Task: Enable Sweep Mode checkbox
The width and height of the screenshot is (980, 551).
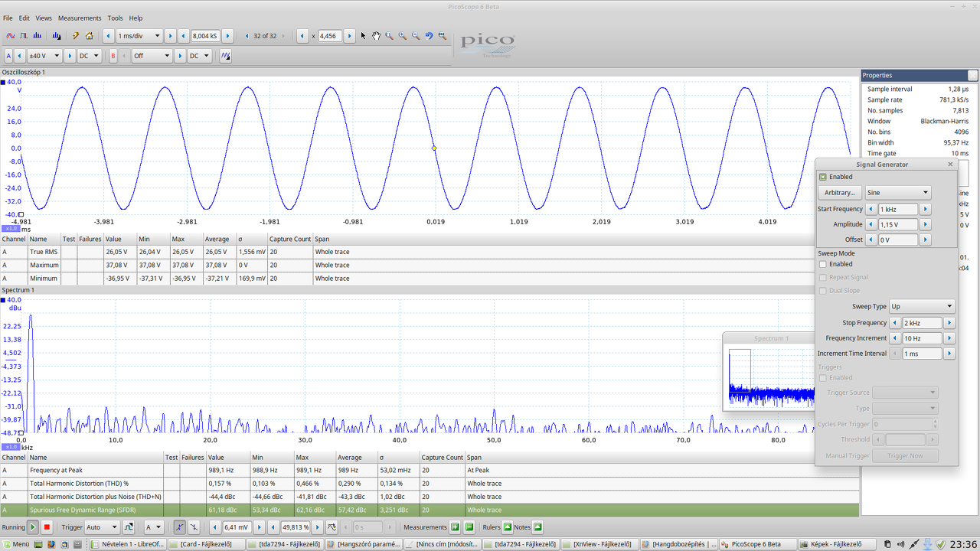Action: pyautogui.click(x=823, y=264)
